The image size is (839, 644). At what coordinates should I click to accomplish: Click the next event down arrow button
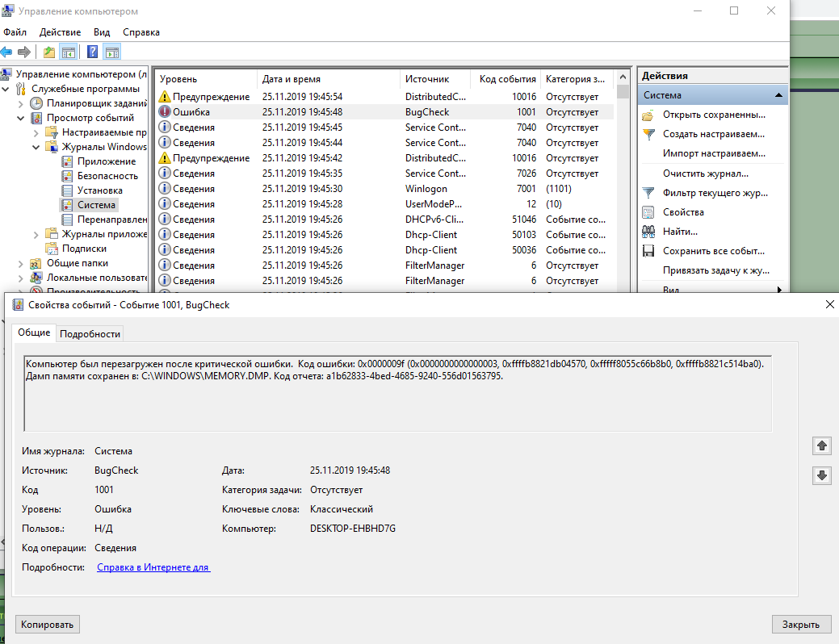[x=822, y=475]
